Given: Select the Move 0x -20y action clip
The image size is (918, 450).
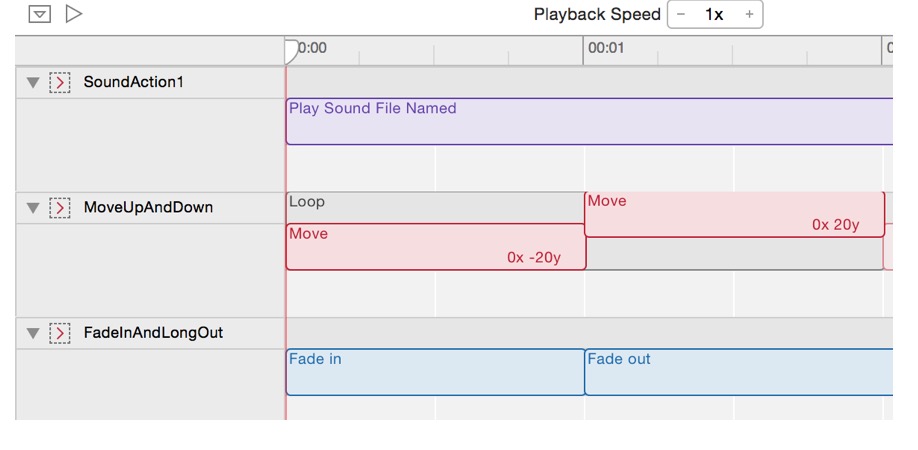Looking at the screenshot, I should pos(435,247).
